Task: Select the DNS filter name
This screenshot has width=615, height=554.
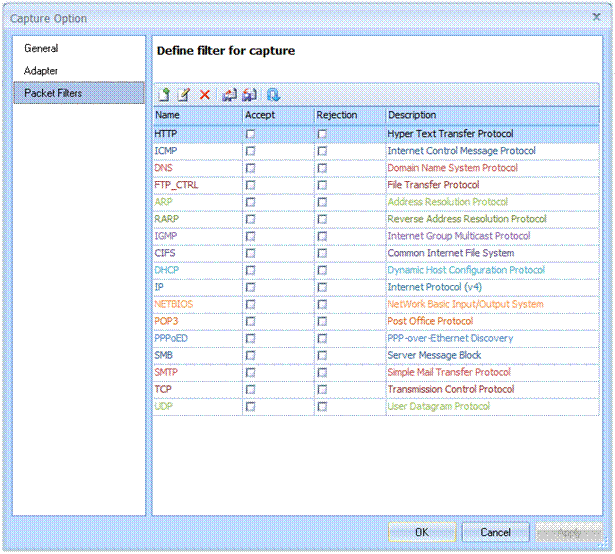Action: pos(164,168)
